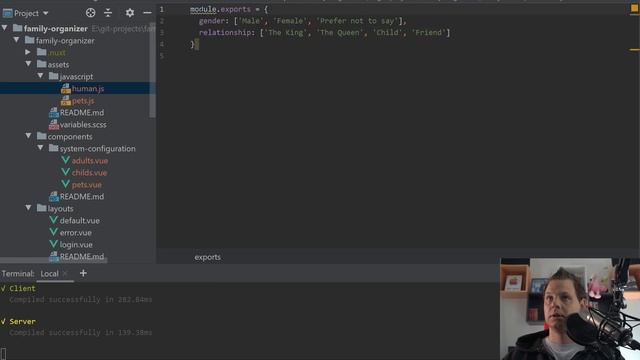The width and height of the screenshot is (640, 360).
Task: Click the locate/select opened file target icon
Action: [x=91, y=13]
